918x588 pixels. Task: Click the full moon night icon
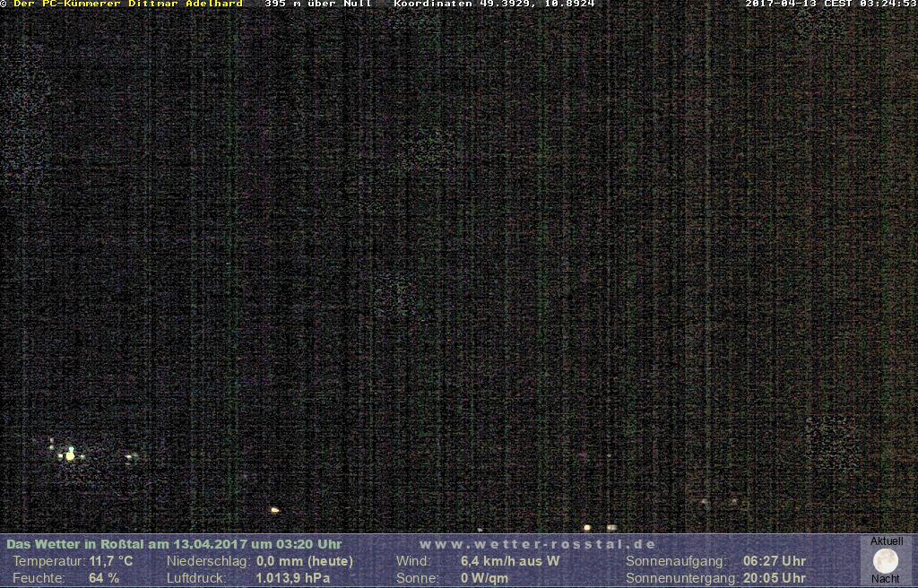point(886,561)
